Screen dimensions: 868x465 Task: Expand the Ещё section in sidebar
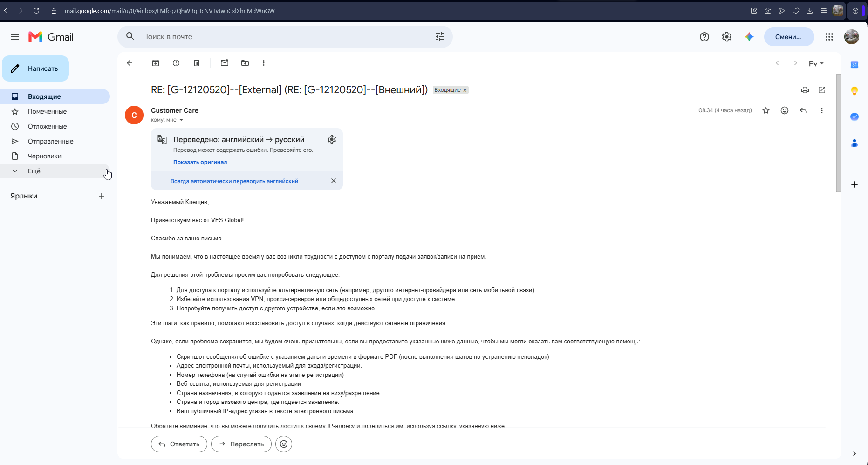point(55,171)
